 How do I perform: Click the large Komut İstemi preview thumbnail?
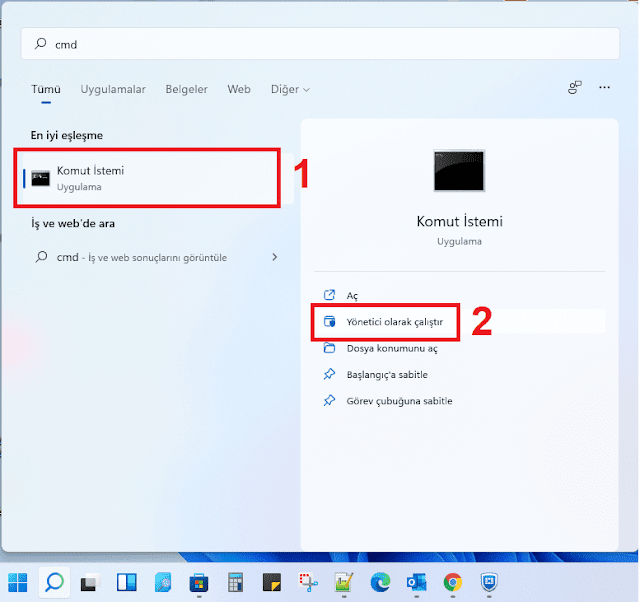(x=459, y=171)
